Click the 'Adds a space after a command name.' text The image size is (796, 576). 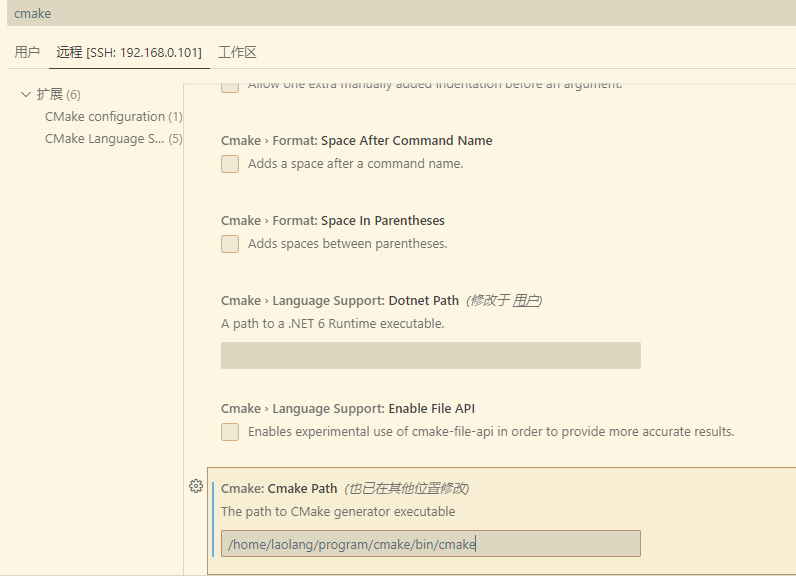coord(355,164)
